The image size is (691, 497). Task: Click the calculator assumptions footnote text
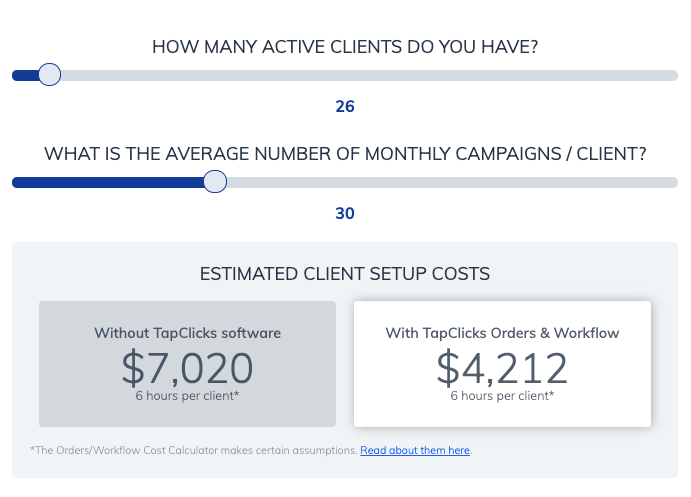[194, 450]
